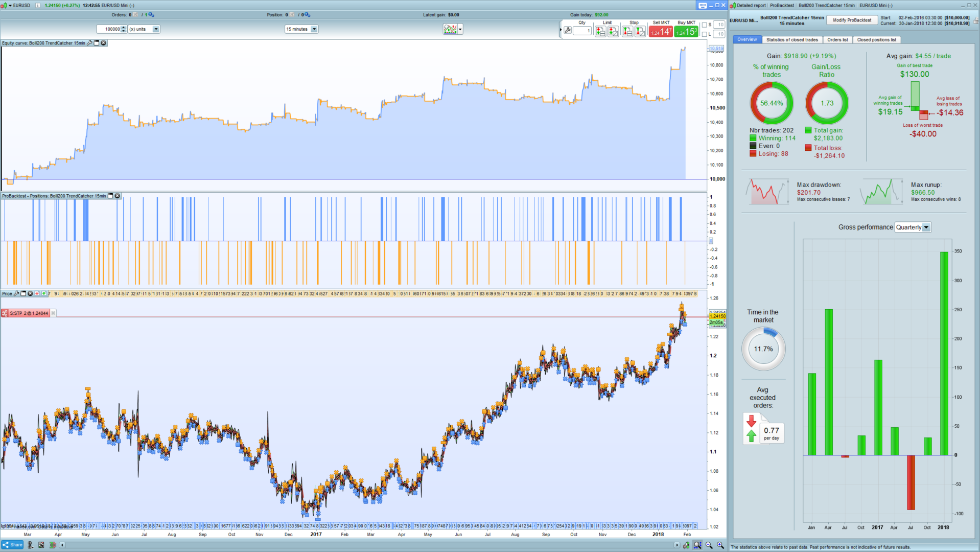
Task: Enable the S stop checkbox
Action: [x=704, y=25]
